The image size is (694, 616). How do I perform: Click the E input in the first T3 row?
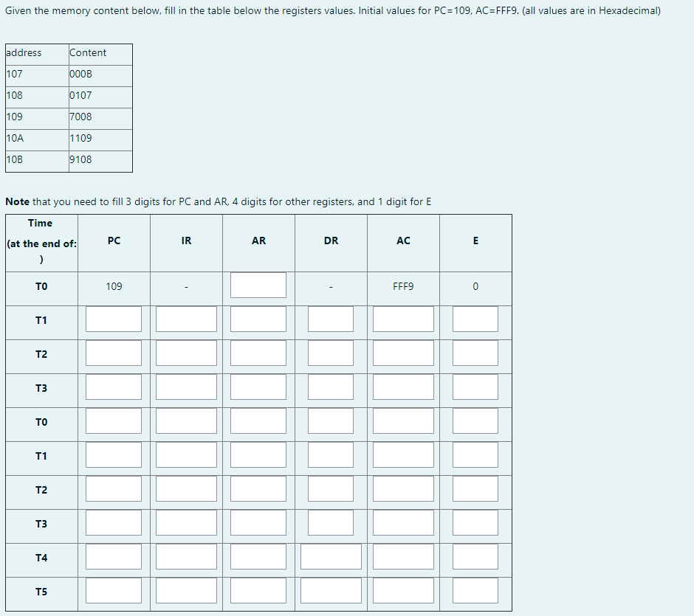[x=475, y=387]
